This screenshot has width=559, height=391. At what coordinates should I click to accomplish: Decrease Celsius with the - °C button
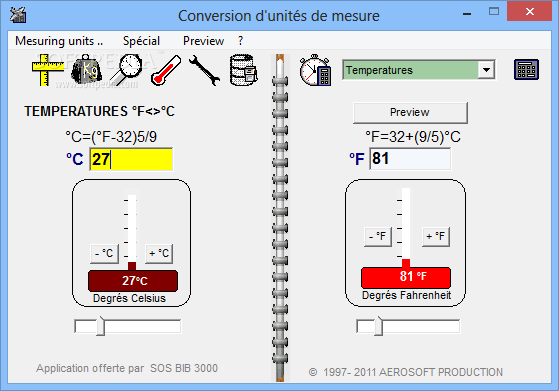coord(104,254)
